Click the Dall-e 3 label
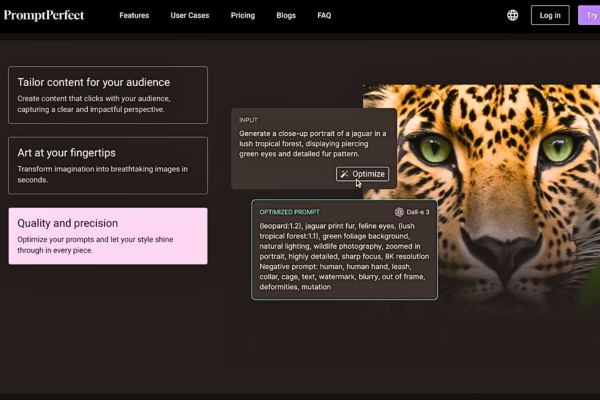 point(418,212)
